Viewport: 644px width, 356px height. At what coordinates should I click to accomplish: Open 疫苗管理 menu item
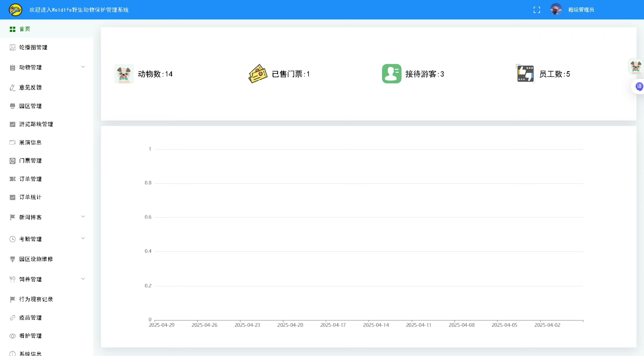pos(47,318)
